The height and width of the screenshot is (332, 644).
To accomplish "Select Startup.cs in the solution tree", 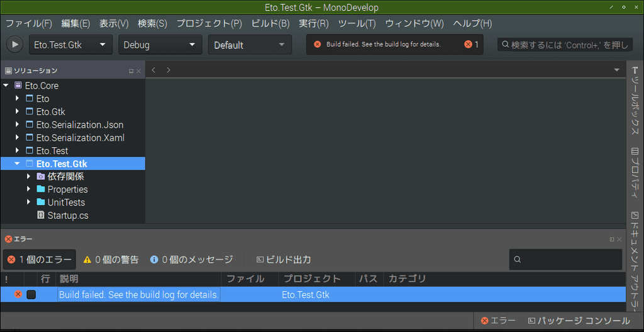I will 68,215.
